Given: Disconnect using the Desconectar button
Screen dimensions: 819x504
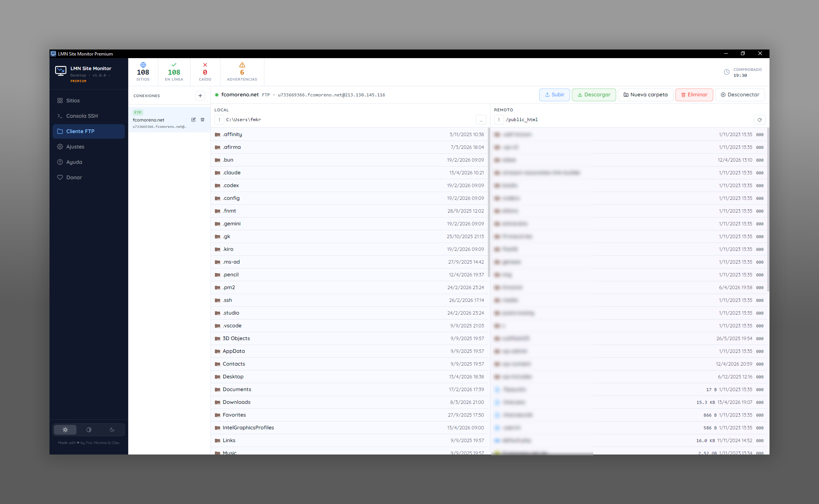Looking at the screenshot, I should (739, 95).
